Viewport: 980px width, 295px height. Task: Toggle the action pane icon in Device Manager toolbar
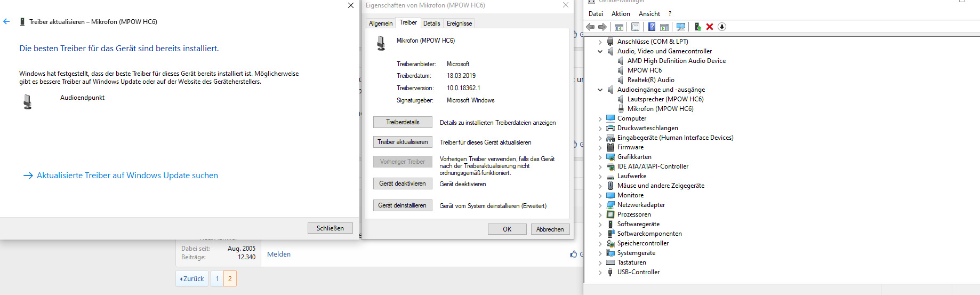664,27
